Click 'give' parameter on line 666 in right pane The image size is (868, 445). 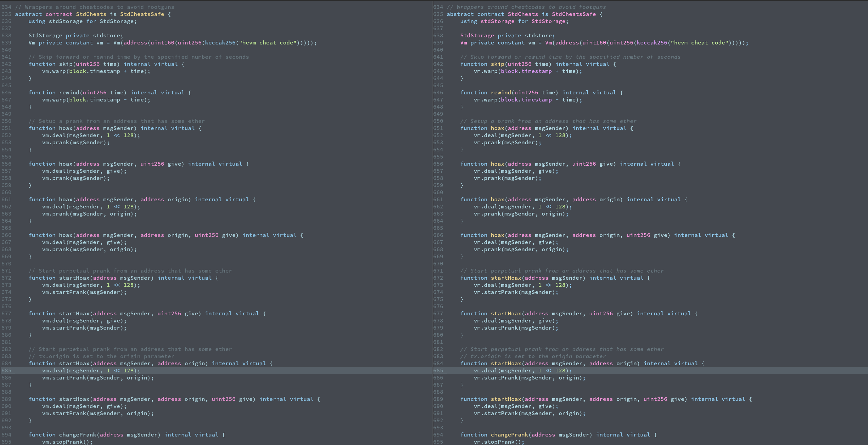pyautogui.click(x=660, y=235)
